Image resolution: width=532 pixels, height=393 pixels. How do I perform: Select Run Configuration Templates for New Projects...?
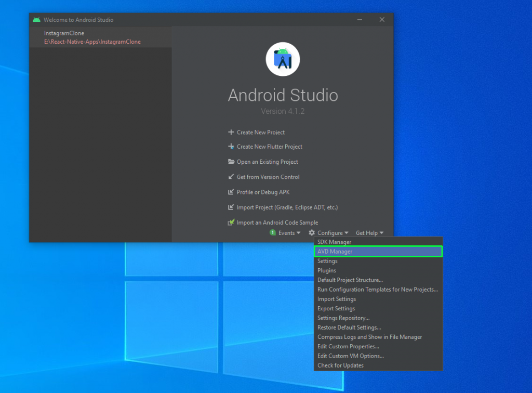pos(378,290)
